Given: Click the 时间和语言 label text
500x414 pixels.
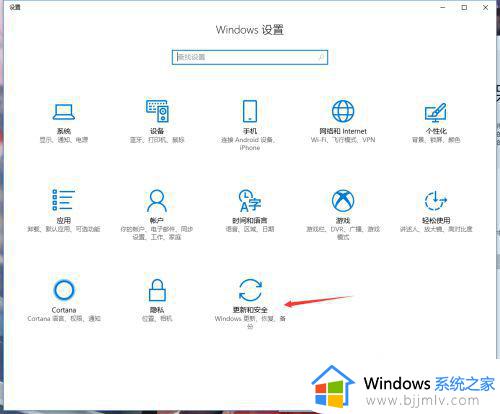Looking at the screenshot, I should tap(250, 220).
